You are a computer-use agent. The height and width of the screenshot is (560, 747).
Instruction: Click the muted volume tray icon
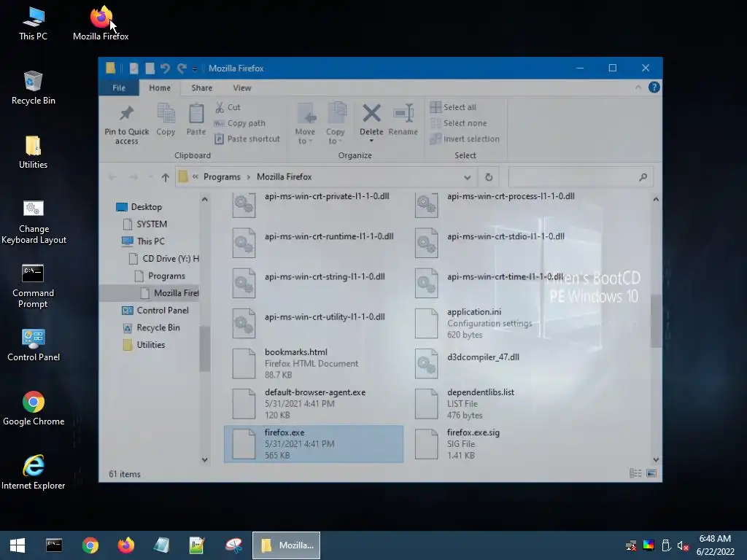tap(683, 545)
